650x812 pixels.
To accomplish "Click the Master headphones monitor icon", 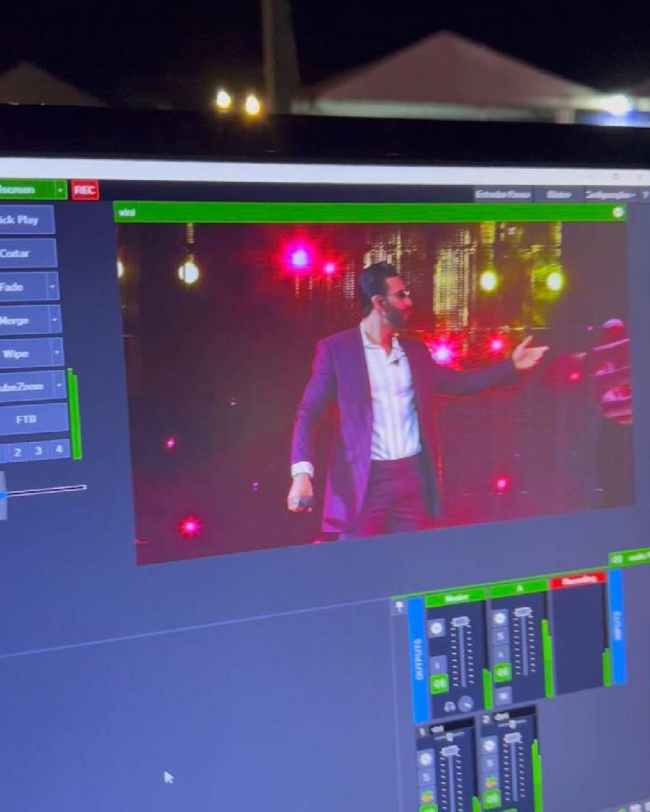I will [x=450, y=707].
